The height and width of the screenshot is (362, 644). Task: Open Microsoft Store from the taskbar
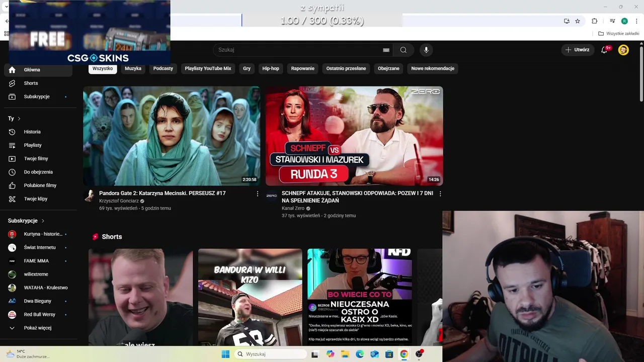click(389, 354)
